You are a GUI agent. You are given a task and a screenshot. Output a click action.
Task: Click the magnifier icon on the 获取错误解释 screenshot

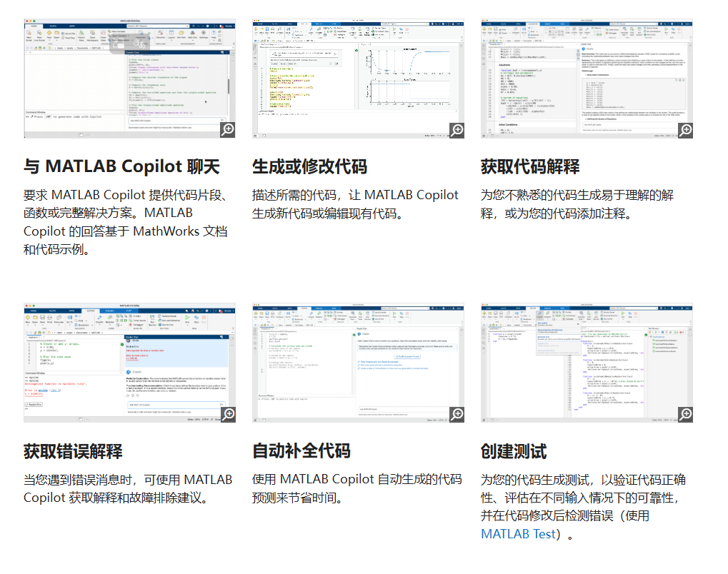coord(227,414)
